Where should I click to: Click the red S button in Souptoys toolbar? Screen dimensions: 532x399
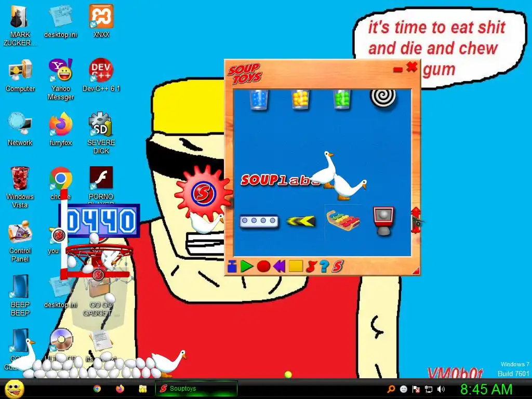point(338,267)
